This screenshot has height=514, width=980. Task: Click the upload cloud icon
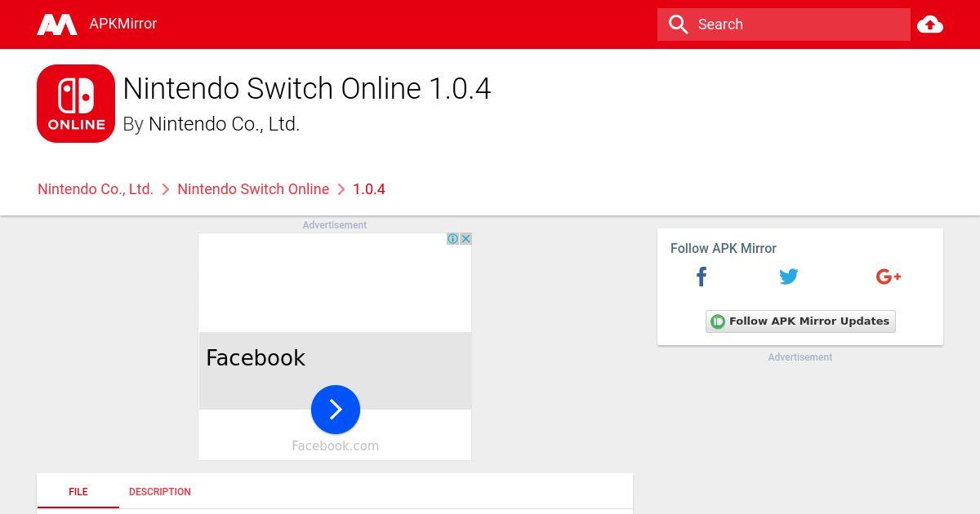[x=930, y=24]
